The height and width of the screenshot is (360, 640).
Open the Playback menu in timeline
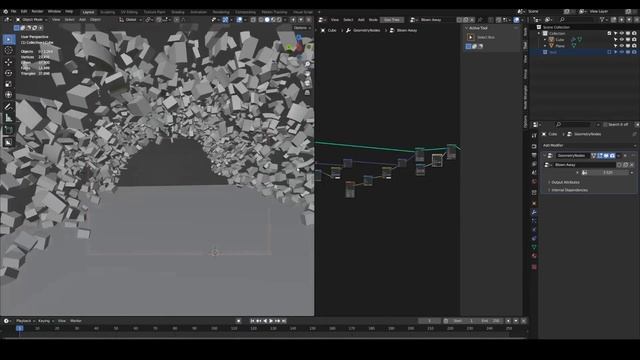point(25,321)
